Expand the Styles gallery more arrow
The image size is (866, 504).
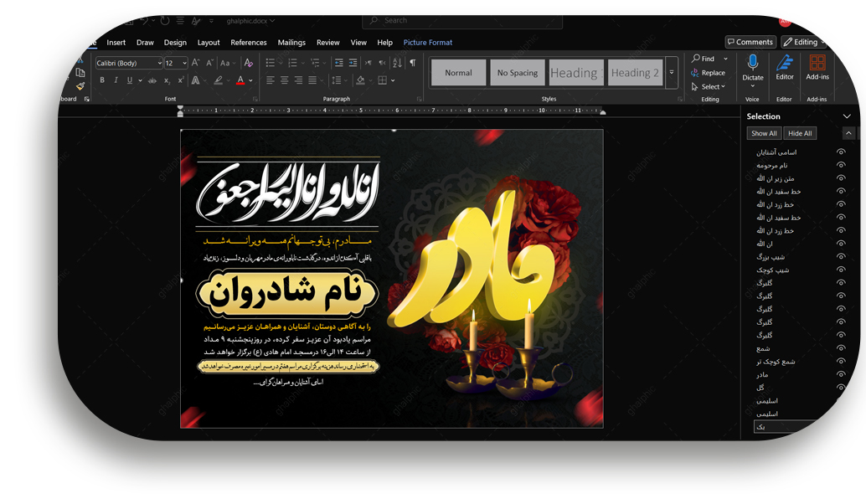671,73
